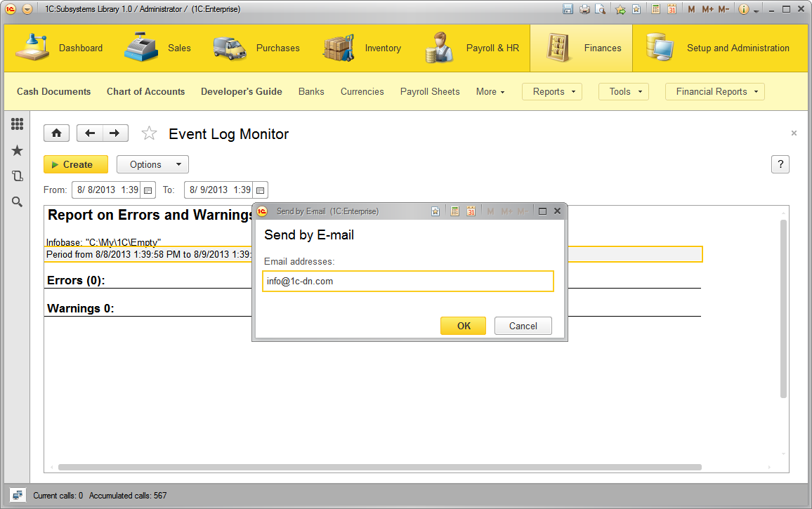Click the performance indicator icon in the status bar
The height and width of the screenshot is (509, 812).
(x=17, y=496)
